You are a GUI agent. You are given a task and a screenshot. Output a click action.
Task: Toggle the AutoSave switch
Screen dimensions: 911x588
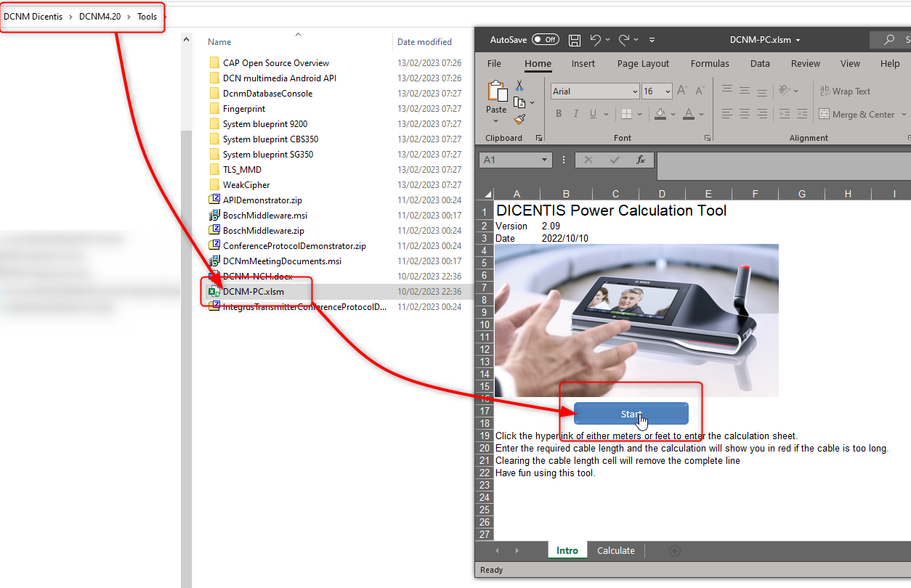545,40
